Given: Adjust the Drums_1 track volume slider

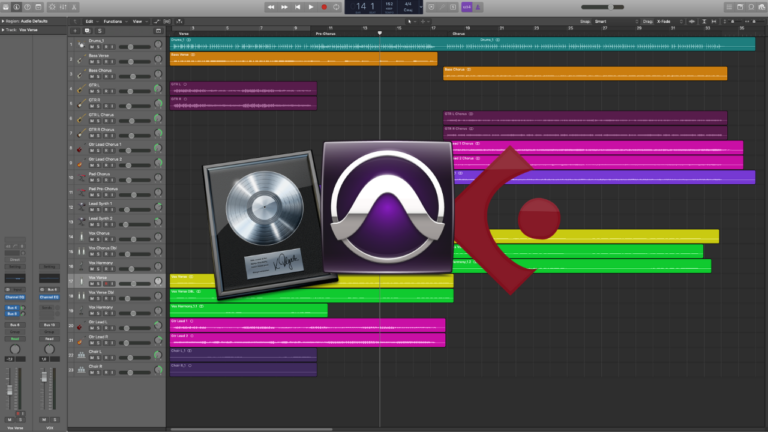Looking at the screenshot, I should [134, 47].
